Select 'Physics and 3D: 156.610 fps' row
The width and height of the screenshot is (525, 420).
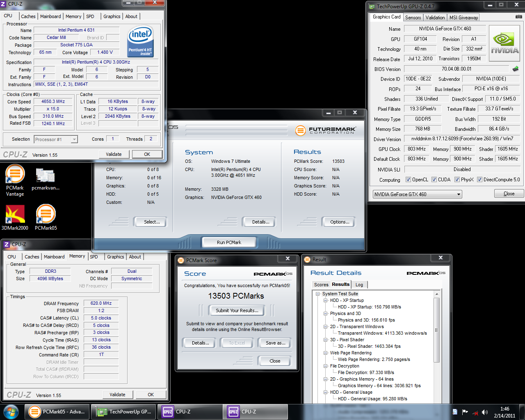point(366,320)
